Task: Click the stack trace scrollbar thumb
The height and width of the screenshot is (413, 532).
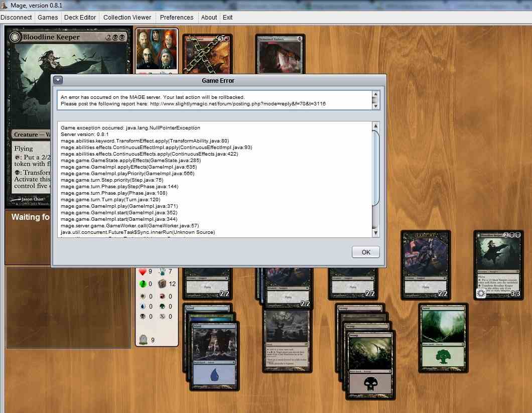Action: tap(375, 168)
